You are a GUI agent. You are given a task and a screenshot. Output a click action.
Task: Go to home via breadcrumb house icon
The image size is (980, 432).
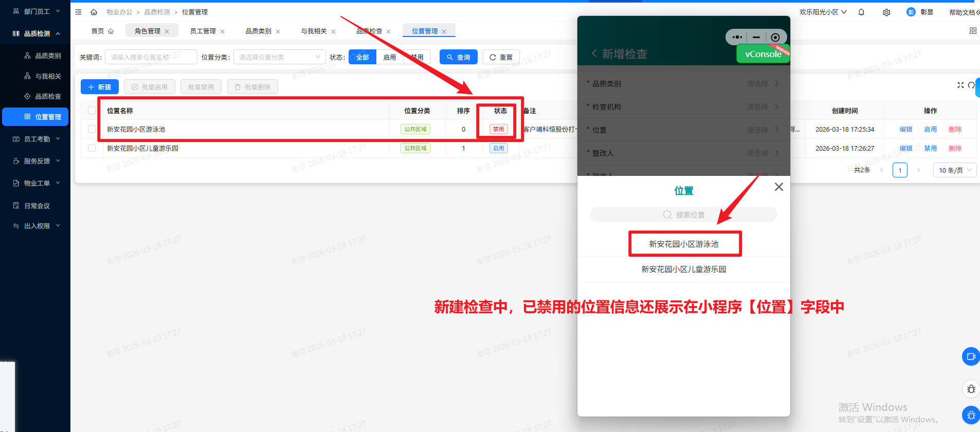coord(94,12)
